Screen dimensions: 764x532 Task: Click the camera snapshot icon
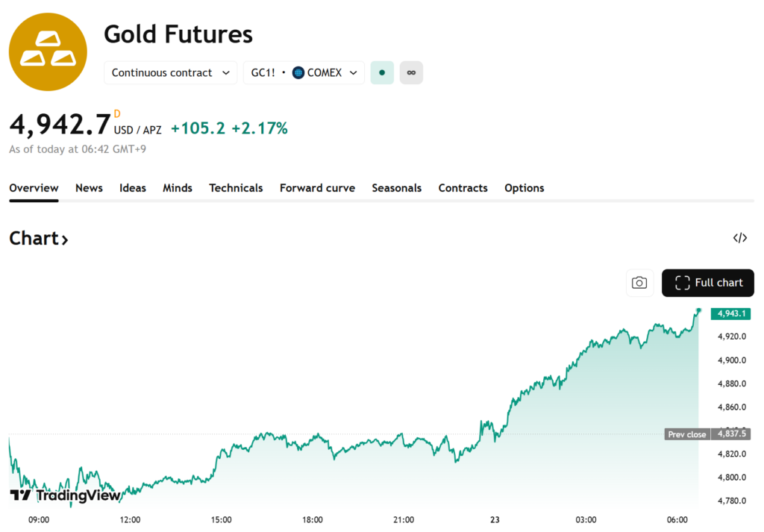click(639, 283)
